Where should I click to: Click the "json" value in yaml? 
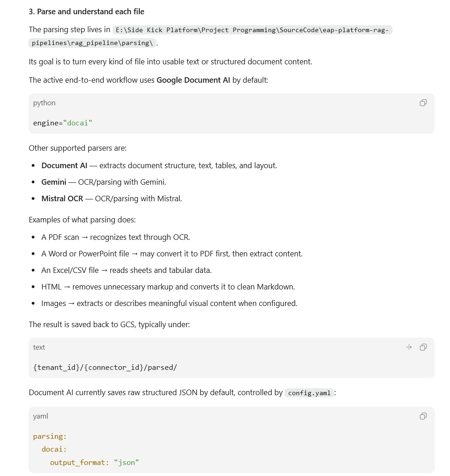point(126,463)
